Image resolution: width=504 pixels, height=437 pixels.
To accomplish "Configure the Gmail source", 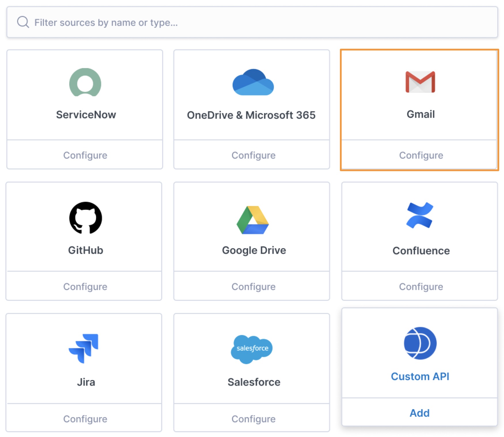I will [421, 155].
